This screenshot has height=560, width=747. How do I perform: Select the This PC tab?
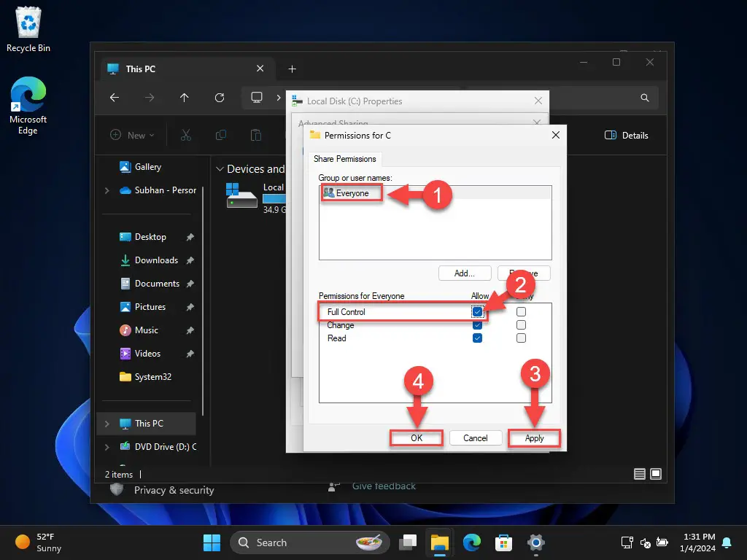pyautogui.click(x=140, y=69)
